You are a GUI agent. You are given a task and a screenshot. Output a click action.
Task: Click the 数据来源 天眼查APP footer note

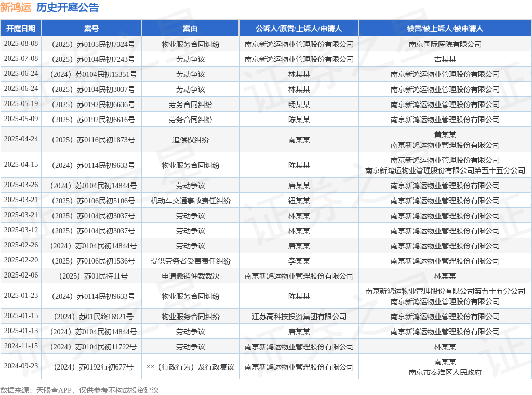(x=79, y=390)
